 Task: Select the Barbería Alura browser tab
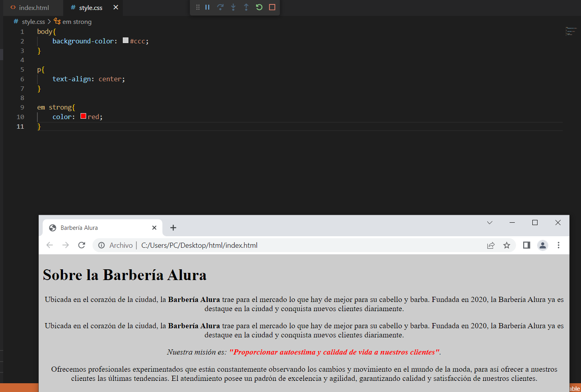coord(102,227)
